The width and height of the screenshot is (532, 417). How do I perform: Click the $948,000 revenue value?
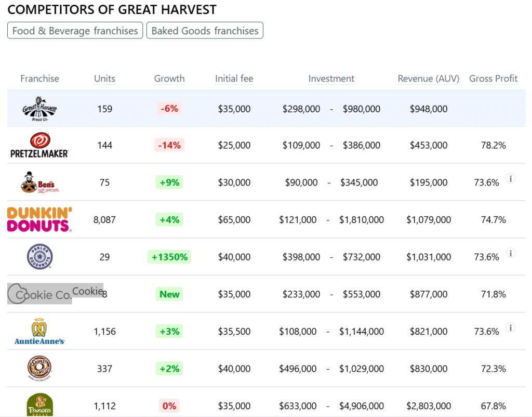click(x=429, y=109)
